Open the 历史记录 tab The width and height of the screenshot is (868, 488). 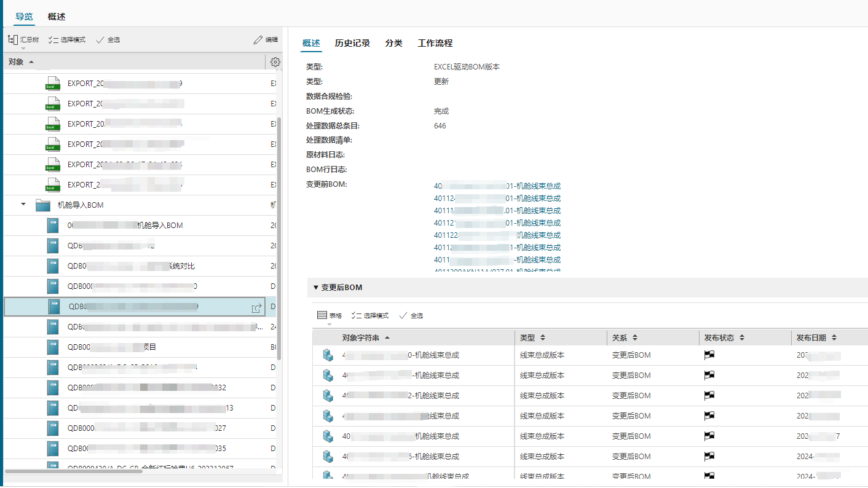pos(352,43)
